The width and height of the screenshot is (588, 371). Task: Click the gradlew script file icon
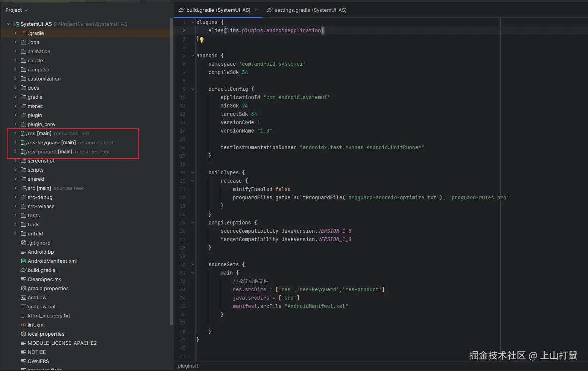click(x=24, y=297)
